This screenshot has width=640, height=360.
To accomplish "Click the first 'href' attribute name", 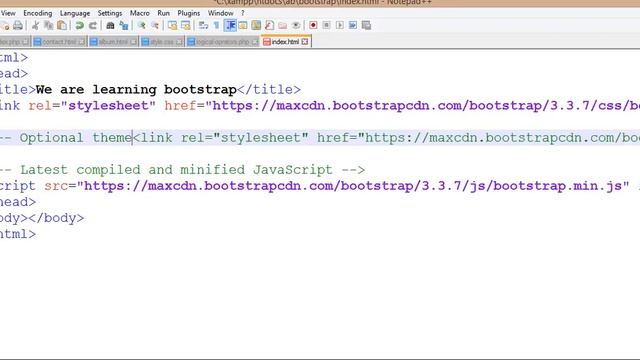I will (x=180, y=106).
